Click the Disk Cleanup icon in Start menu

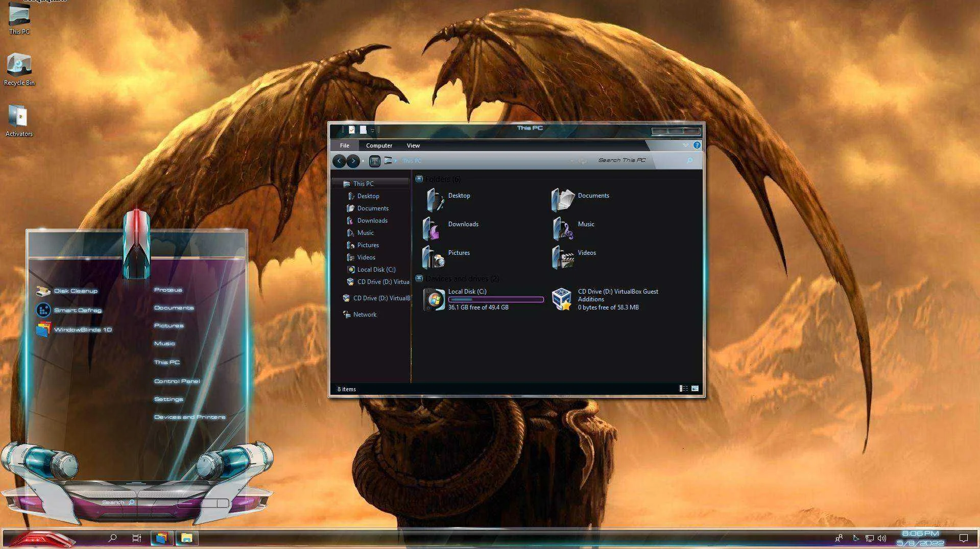[x=43, y=291]
